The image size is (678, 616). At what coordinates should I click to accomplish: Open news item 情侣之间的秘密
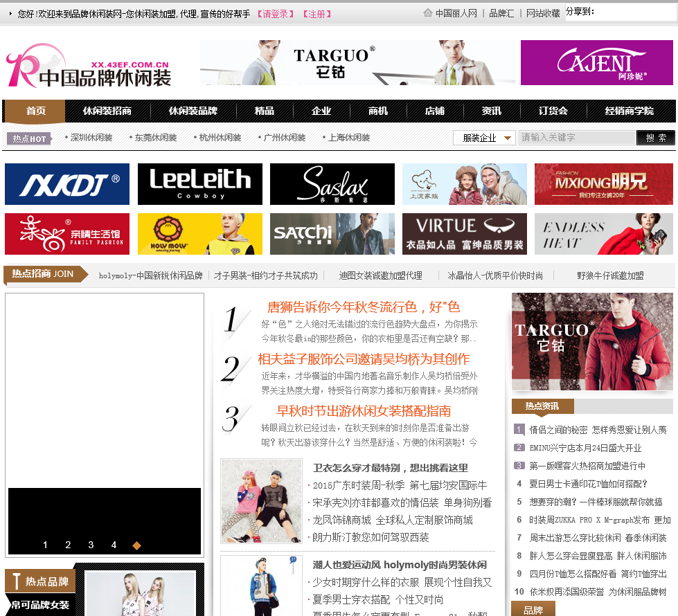[598, 430]
